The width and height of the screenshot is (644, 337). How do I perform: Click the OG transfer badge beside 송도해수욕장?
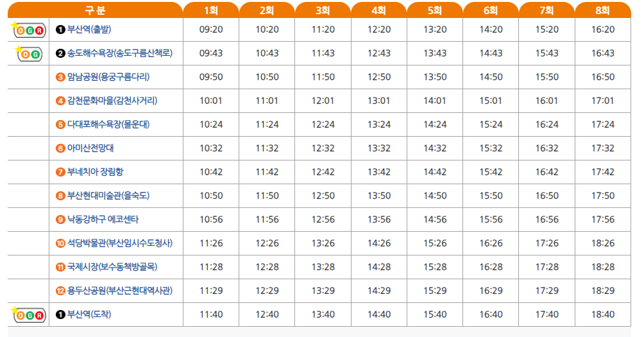(30, 53)
